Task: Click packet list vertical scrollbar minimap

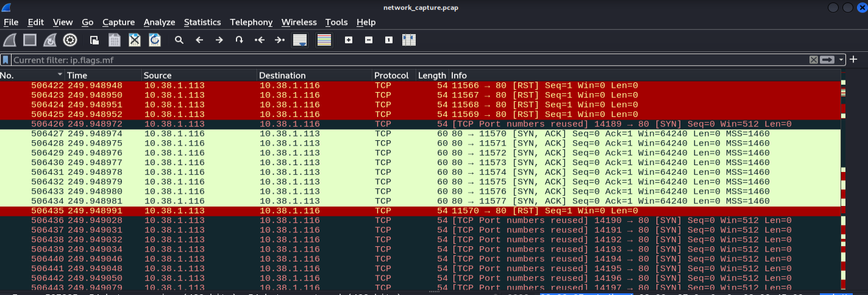Action: [844, 180]
